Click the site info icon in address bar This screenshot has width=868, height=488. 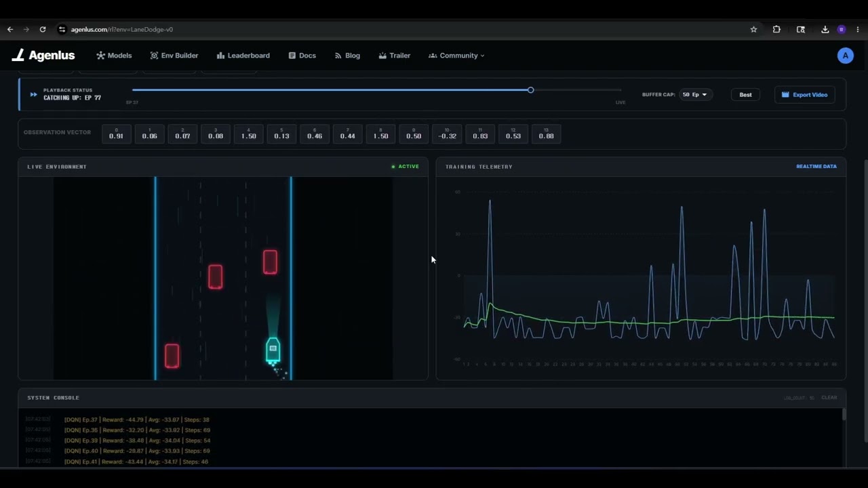point(62,30)
